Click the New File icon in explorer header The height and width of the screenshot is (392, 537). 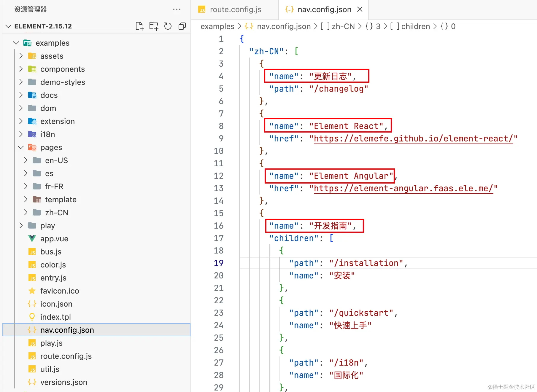pyautogui.click(x=139, y=26)
